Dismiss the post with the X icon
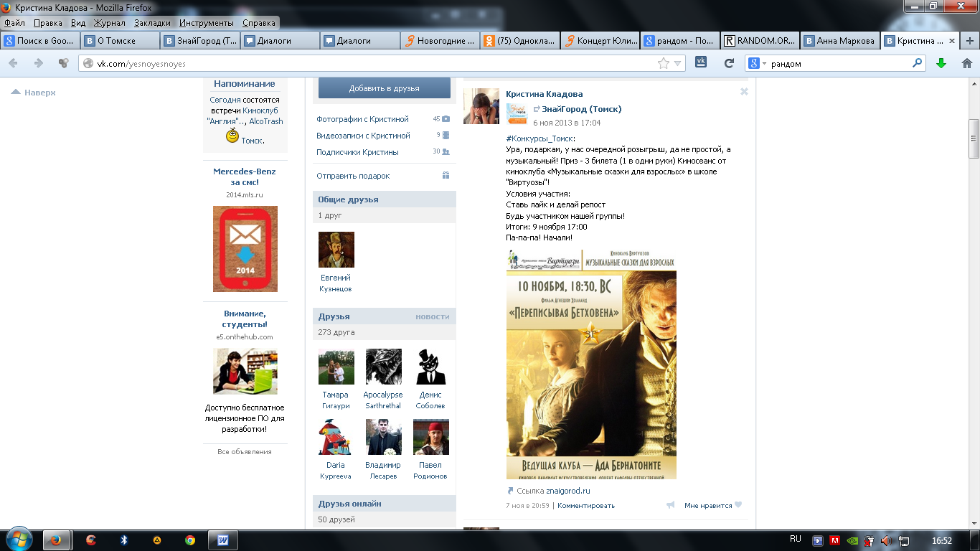 tap(744, 91)
